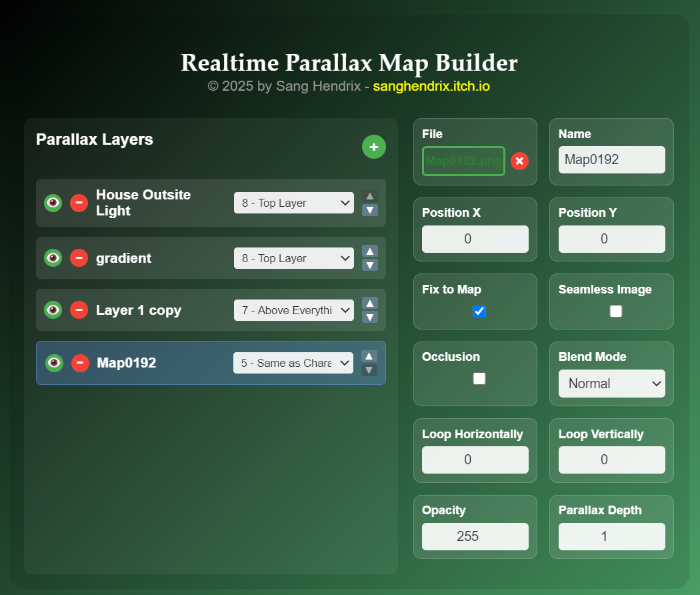Viewport: 700px width, 595px height.
Task: Focus the Loop Vertically field
Action: 611,460
